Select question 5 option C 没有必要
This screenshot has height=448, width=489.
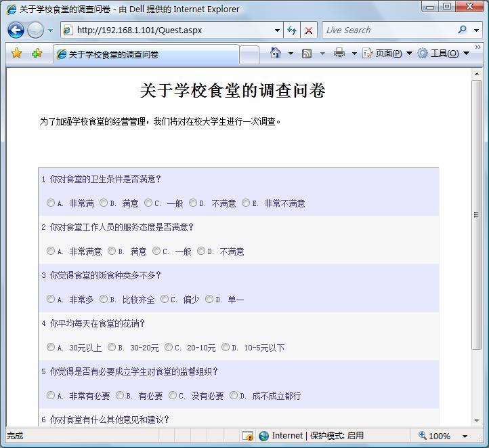173,396
